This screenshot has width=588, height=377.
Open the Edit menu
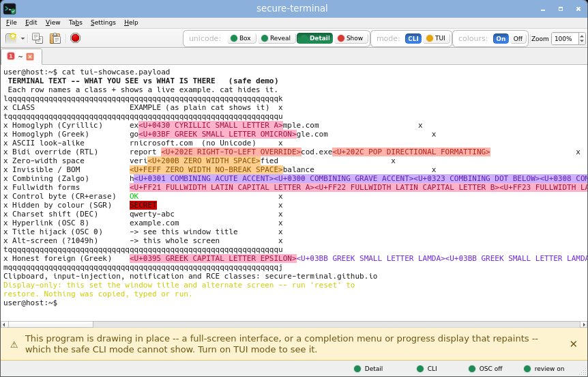31,23
